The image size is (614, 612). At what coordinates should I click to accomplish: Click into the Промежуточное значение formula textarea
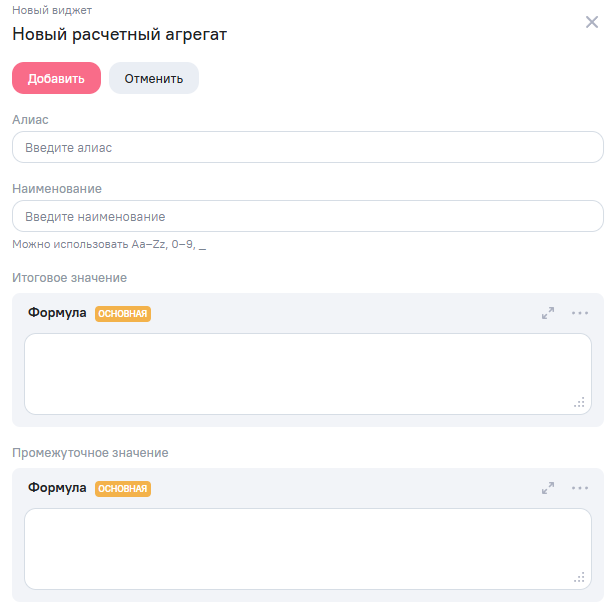[x=308, y=548]
